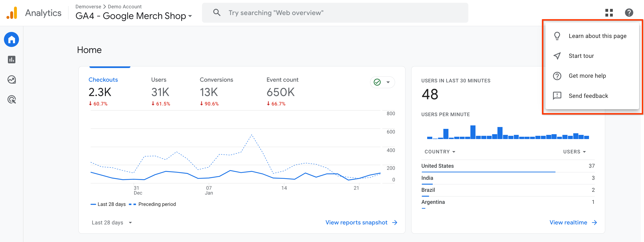
Task: Choose Start tour from the help menu
Action: point(581,56)
